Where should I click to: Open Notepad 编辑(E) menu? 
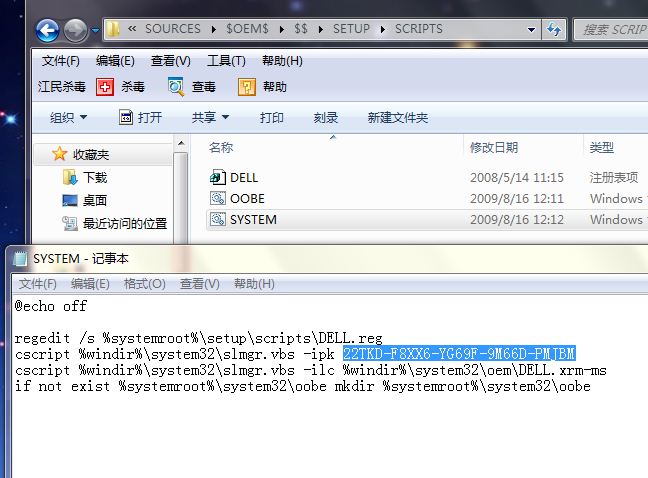[x=90, y=284]
